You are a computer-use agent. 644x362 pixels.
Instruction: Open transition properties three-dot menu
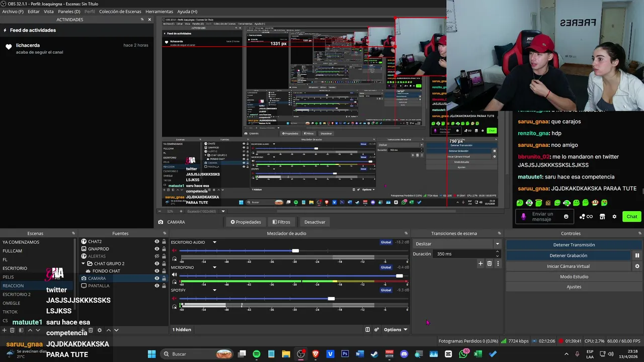click(x=498, y=263)
